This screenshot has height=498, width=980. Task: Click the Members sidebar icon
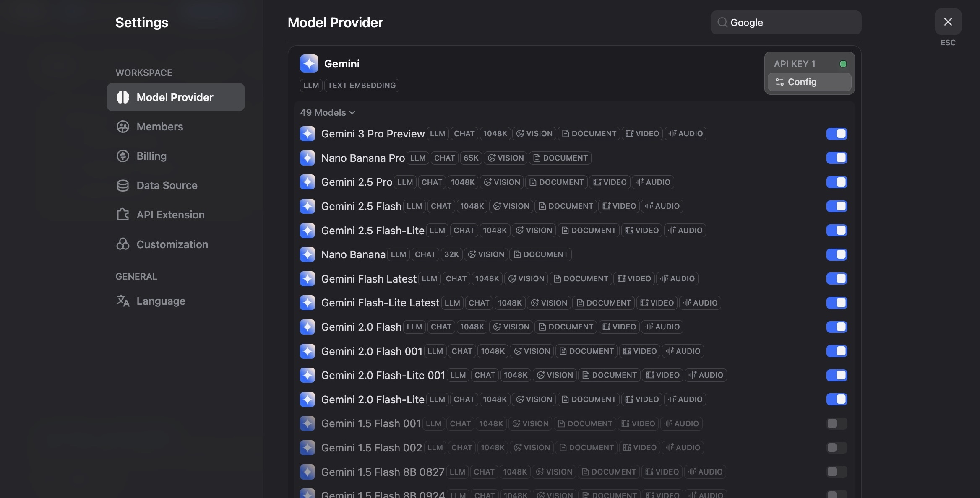pyautogui.click(x=122, y=127)
